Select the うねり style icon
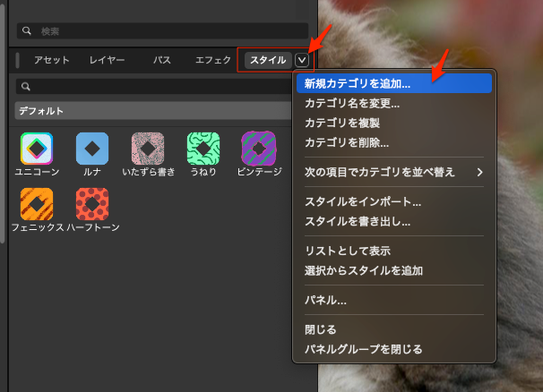Viewport: 543px width, 392px height. point(203,148)
